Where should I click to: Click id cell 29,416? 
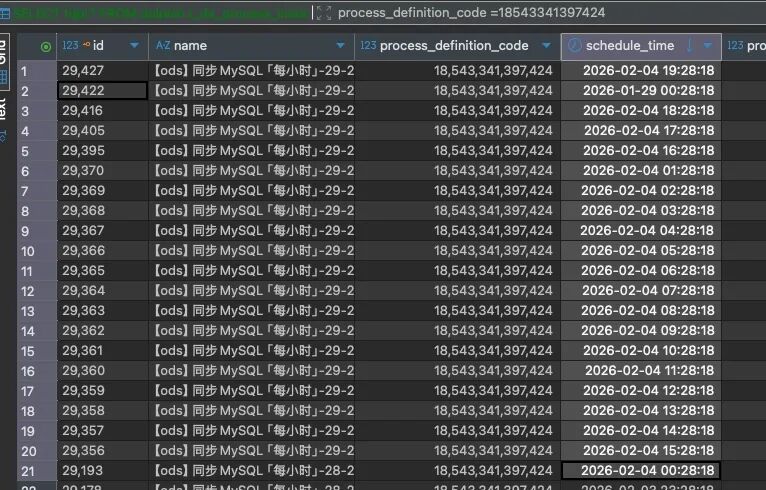click(102, 111)
